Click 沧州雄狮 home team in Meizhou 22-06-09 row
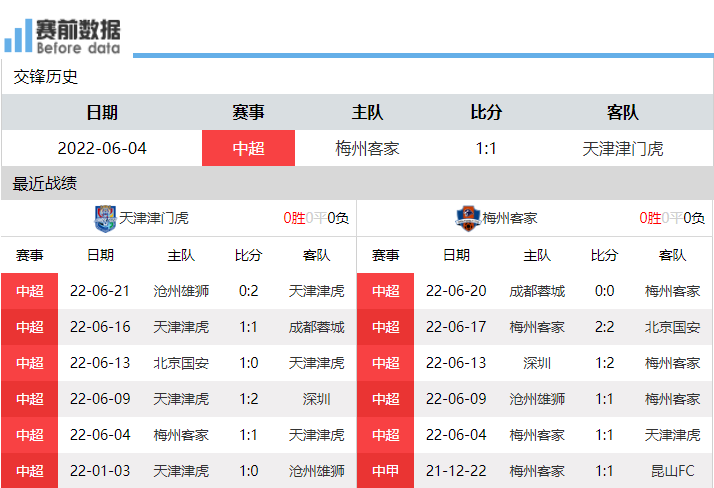Image resolution: width=714 pixels, height=488 pixels. pyautogui.click(x=537, y=399)
